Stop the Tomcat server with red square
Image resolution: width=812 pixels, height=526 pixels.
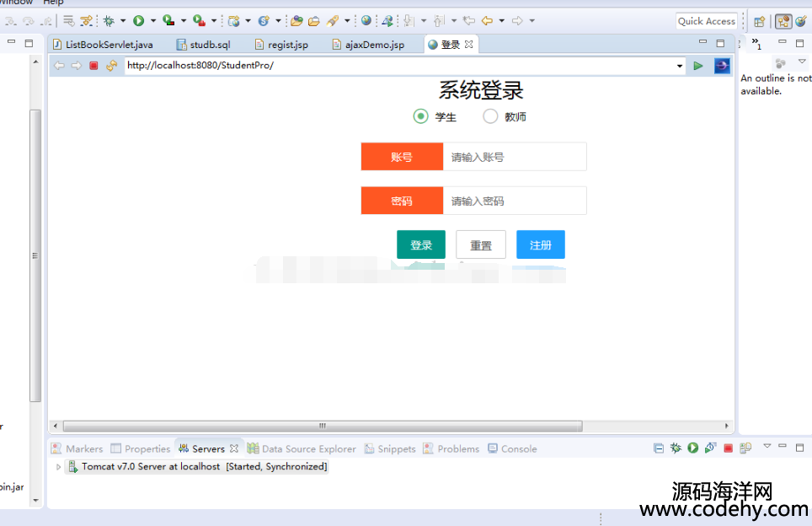pyautogui.click(x=728, y=448)
